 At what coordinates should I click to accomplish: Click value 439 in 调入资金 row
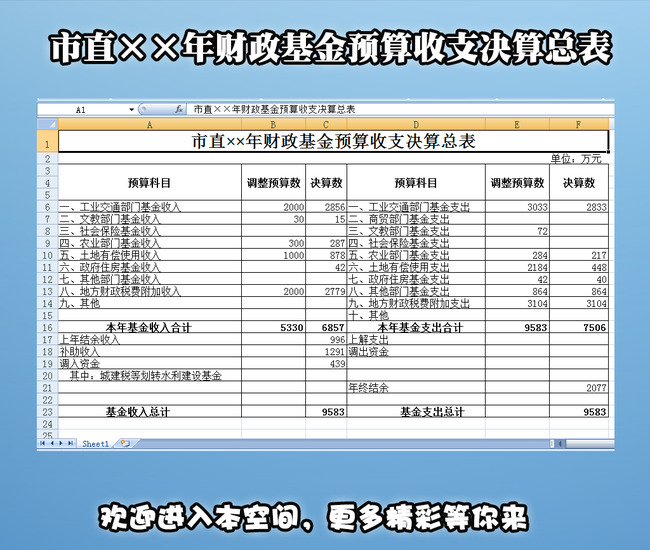click(337, 363)
